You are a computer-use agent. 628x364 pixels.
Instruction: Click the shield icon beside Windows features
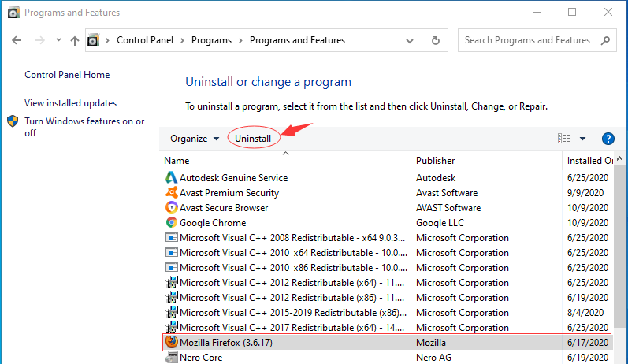tap(13, 121)
